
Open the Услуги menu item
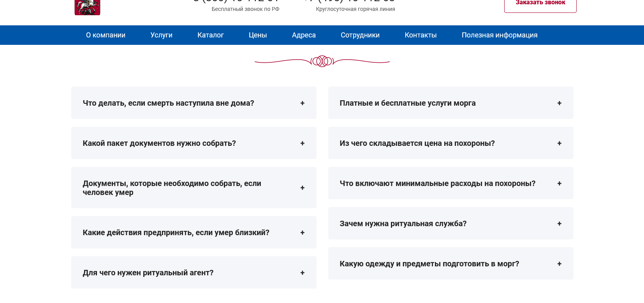161,35
